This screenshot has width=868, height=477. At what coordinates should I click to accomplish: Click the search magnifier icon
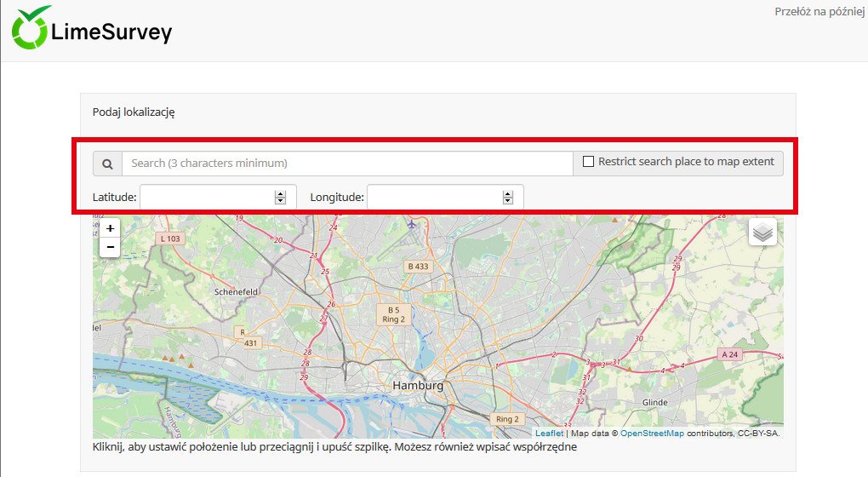[x=107, y=164]
